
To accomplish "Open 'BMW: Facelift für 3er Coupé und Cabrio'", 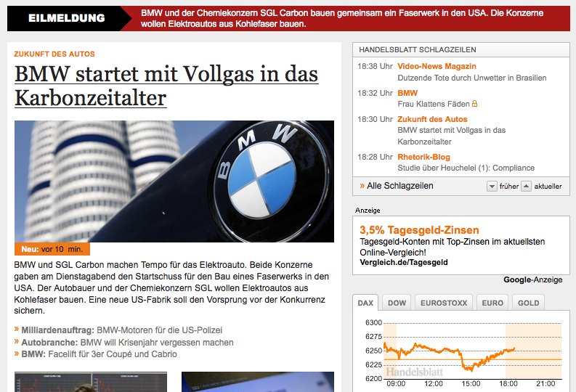I will point(100,354).
